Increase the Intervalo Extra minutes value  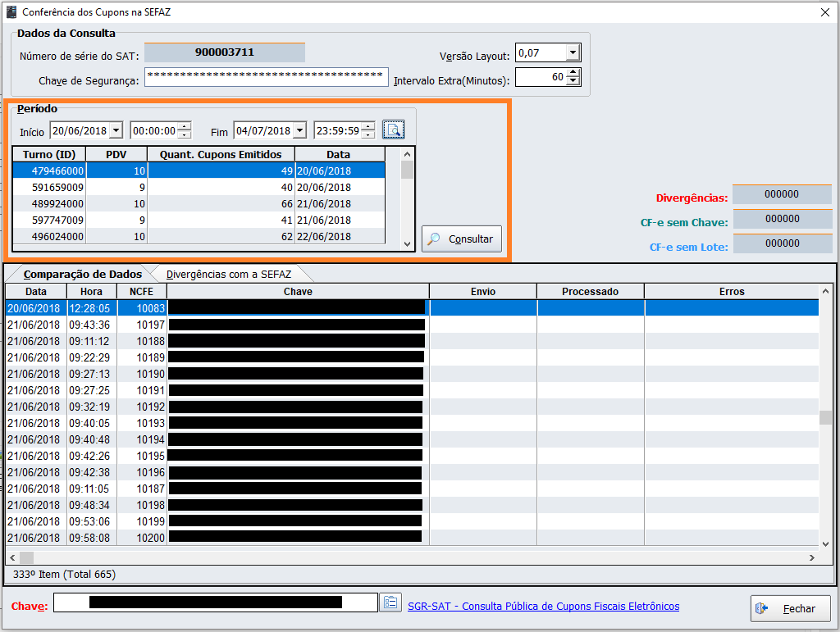tap(573, 73)
